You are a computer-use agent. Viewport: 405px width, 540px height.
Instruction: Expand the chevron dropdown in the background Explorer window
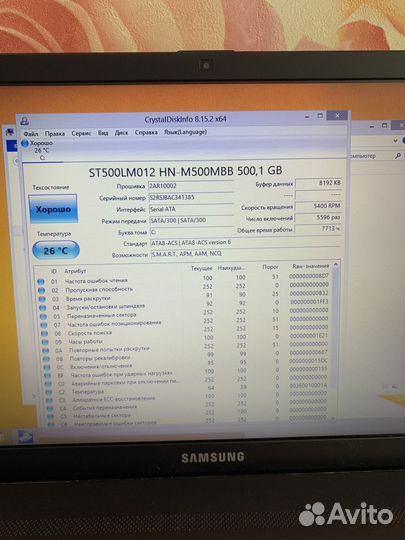tap(395, 141)
